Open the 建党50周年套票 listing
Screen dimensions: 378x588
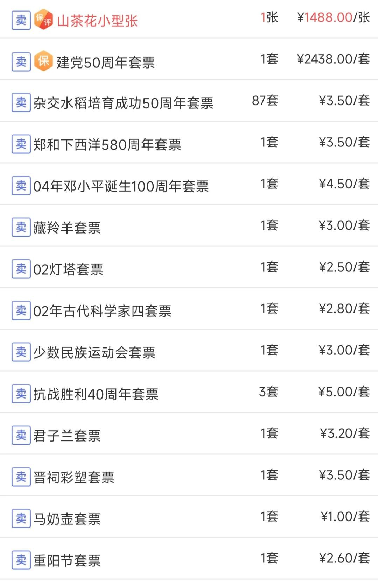click(x=105, y=62)
